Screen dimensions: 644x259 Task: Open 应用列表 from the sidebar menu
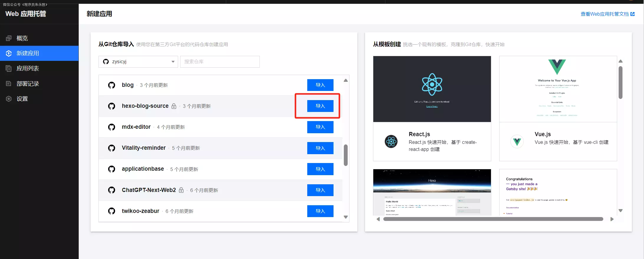[28, 69]
